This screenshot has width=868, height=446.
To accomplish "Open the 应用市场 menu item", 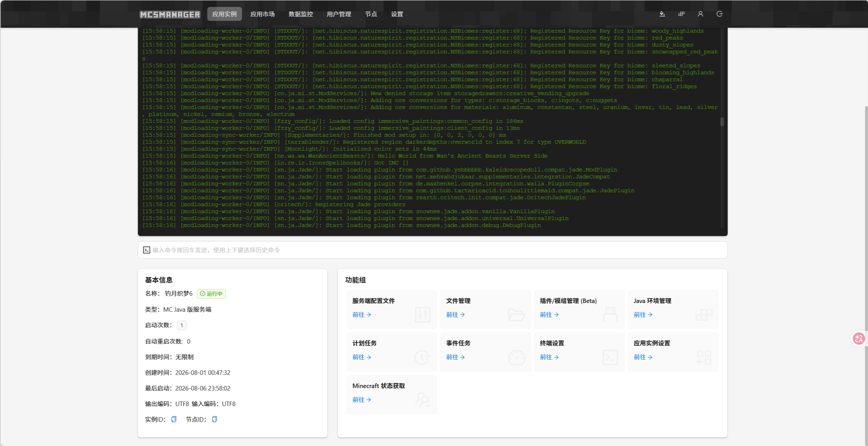I will [263, 14].
